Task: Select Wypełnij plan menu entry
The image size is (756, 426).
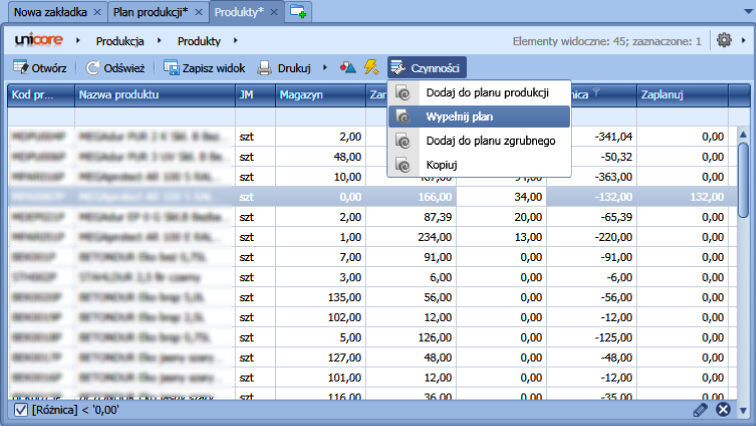Action: pyautogui.click(x=459, y=117)
